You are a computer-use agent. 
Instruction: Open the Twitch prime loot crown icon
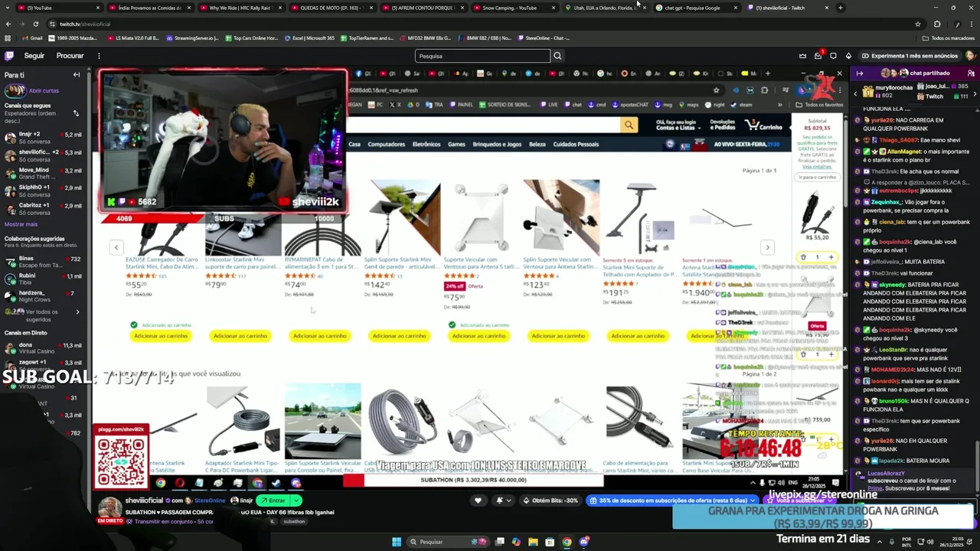(802, 56)
